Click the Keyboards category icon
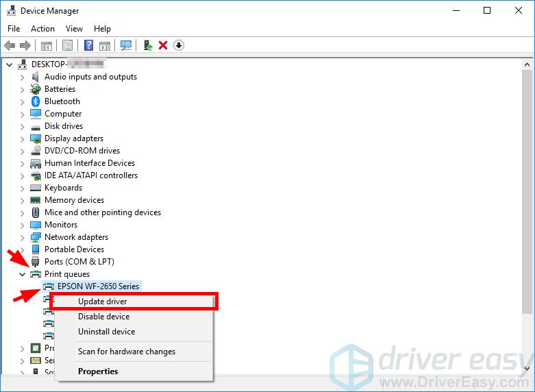This screenshot has height=392, width=535. click(36, 188)
